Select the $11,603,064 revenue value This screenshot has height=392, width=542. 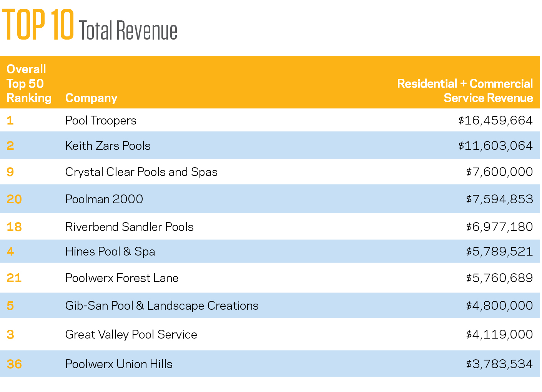495,146
